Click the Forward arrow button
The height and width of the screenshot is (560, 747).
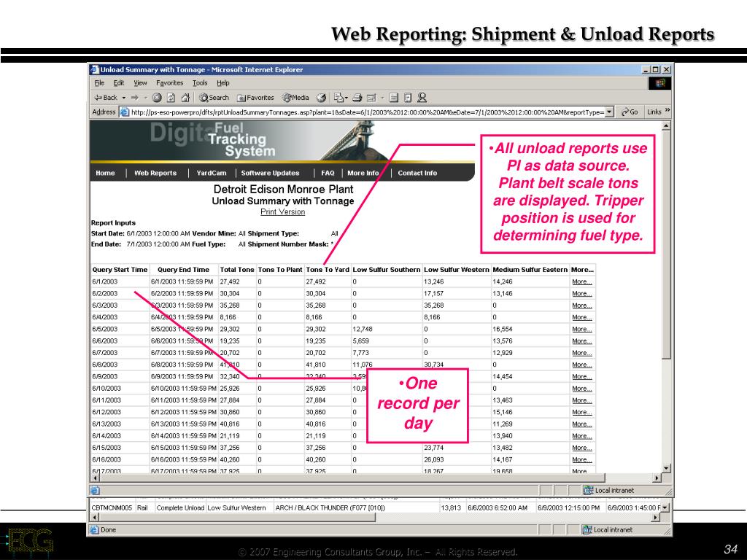coord(135,98)
